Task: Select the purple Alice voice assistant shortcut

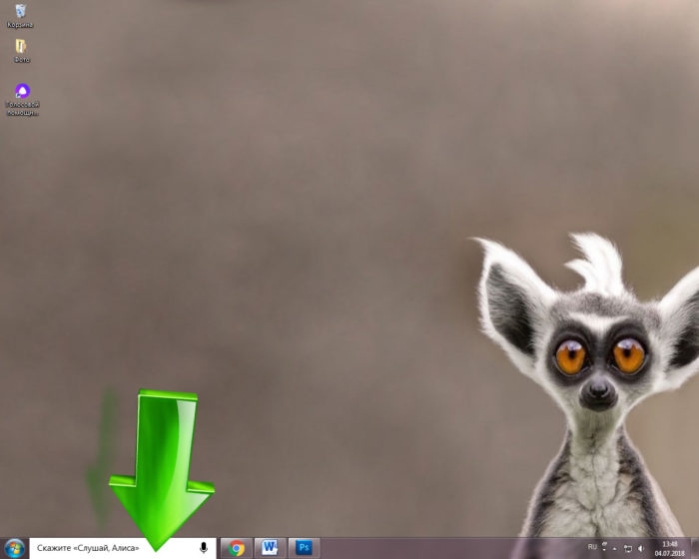Action: point(22,91)
